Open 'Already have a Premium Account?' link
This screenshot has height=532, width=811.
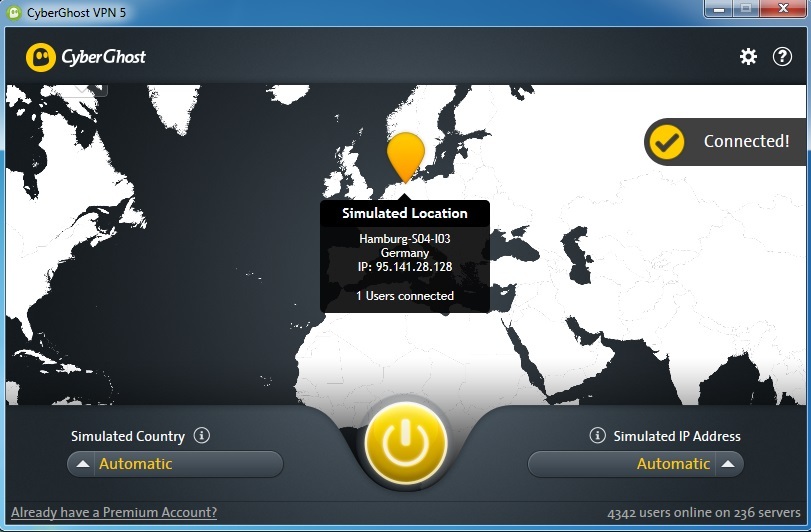(114, 512)
